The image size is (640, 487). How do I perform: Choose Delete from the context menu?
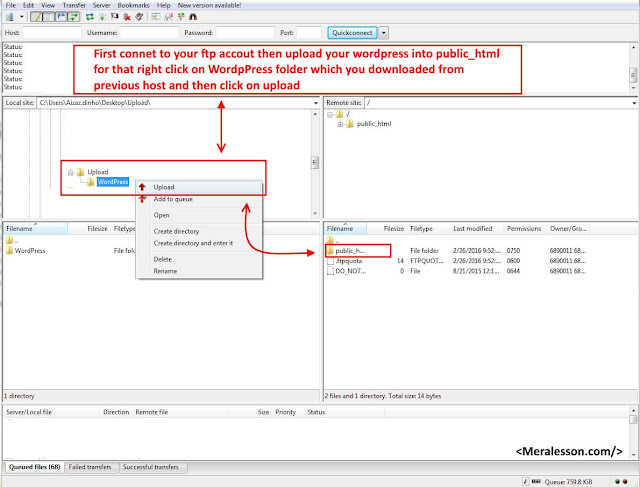[199, 259]
